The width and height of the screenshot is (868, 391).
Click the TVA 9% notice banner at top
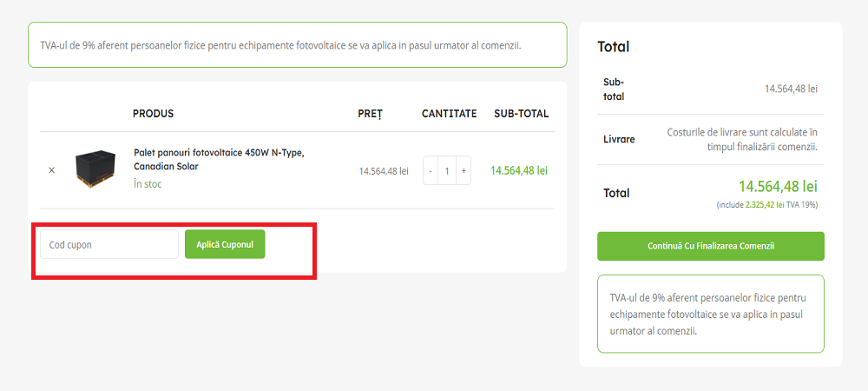(x=297, y=44)
